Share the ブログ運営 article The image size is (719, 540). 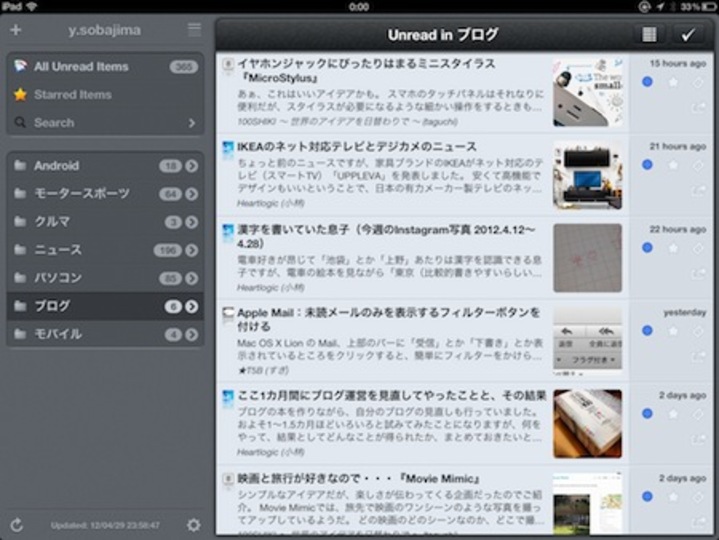[698, 439]
